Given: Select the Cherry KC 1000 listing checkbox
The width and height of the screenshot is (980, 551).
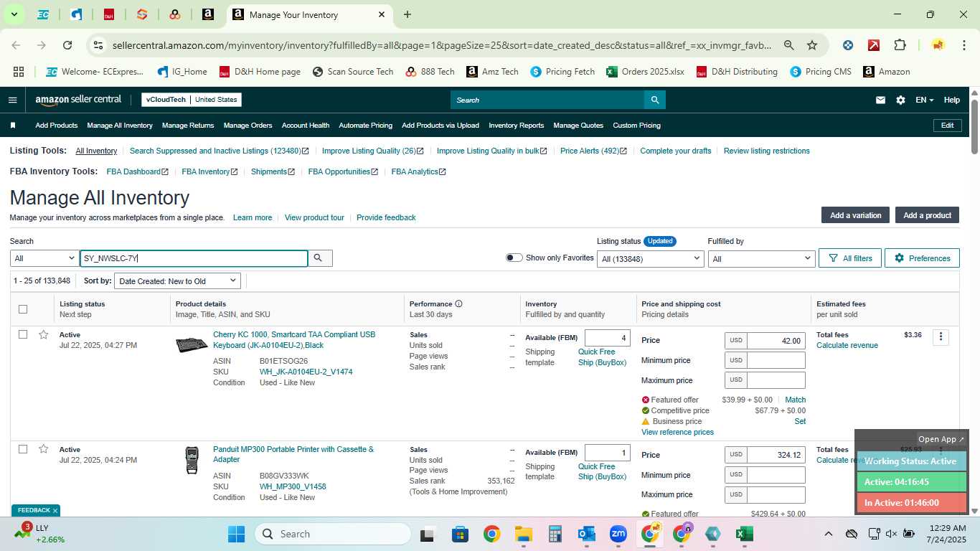Looking at the screenshot, I should (23, 334).
